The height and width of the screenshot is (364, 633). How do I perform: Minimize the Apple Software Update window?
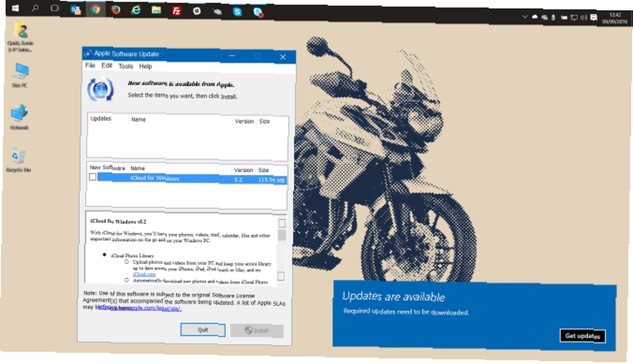tap(232, 56)
